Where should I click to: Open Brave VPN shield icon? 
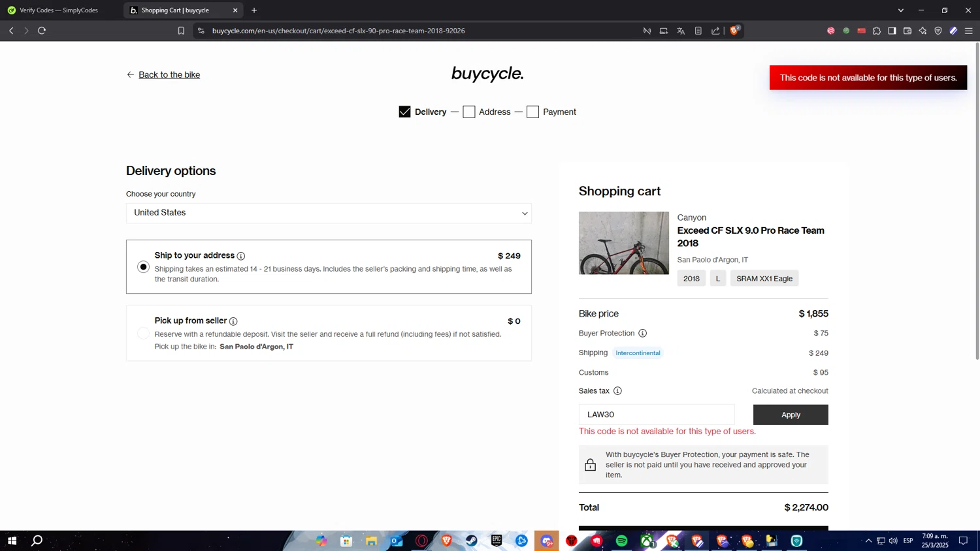click(938, 31)
